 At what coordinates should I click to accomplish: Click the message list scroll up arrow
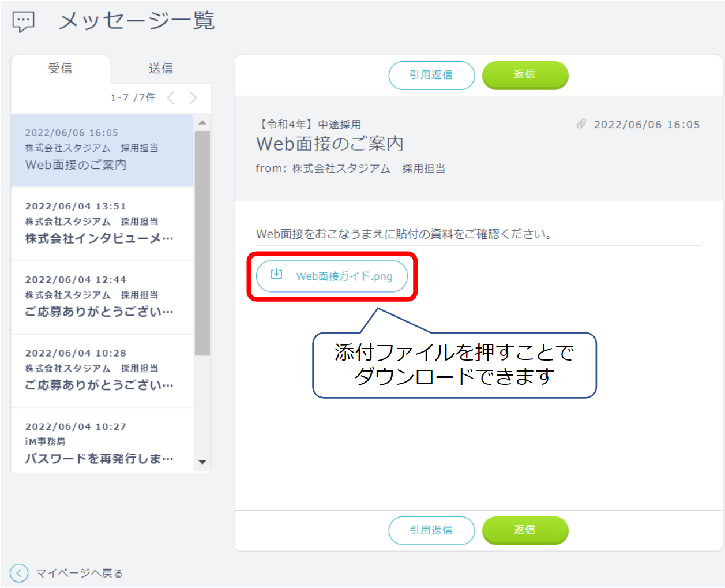(202, 122)
